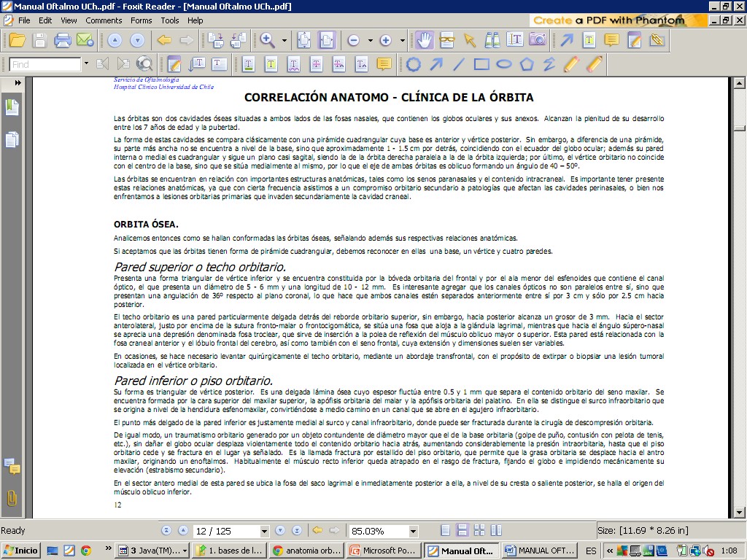Click the Print icon
Image resolution: width=747 pixels, height=560 pixels.
pyautogui.click(x=63, y=41)
